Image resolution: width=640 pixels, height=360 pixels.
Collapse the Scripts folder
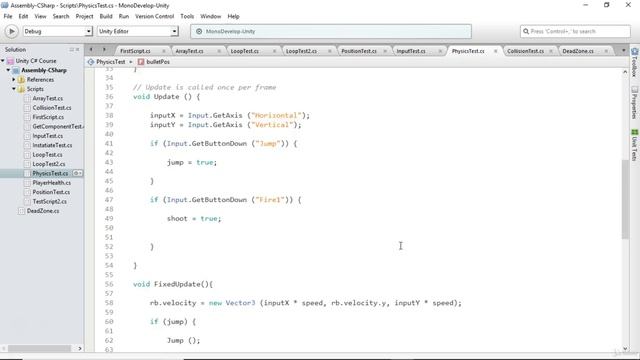coord(14,89)
